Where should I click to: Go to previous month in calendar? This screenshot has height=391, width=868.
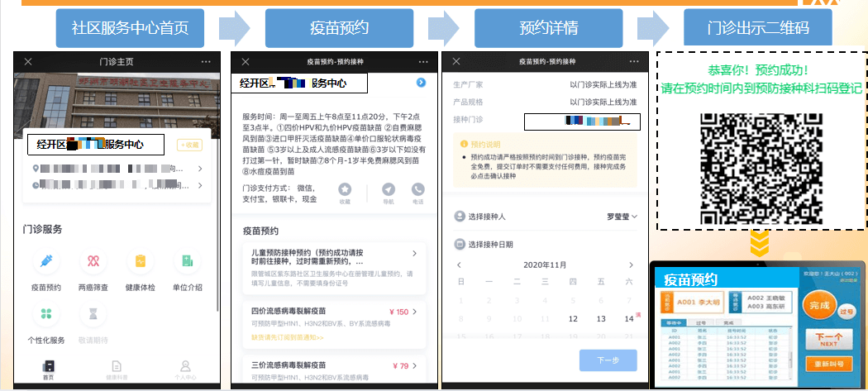pos(459,265)
